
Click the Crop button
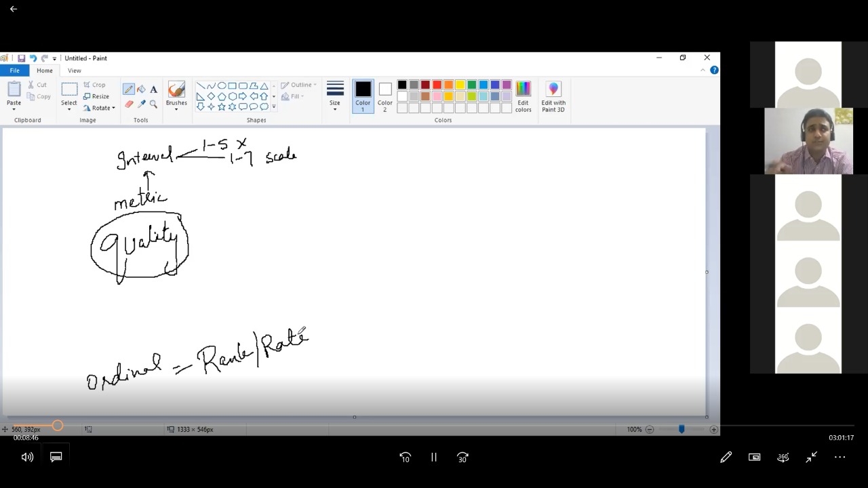[x=94, y=85]
